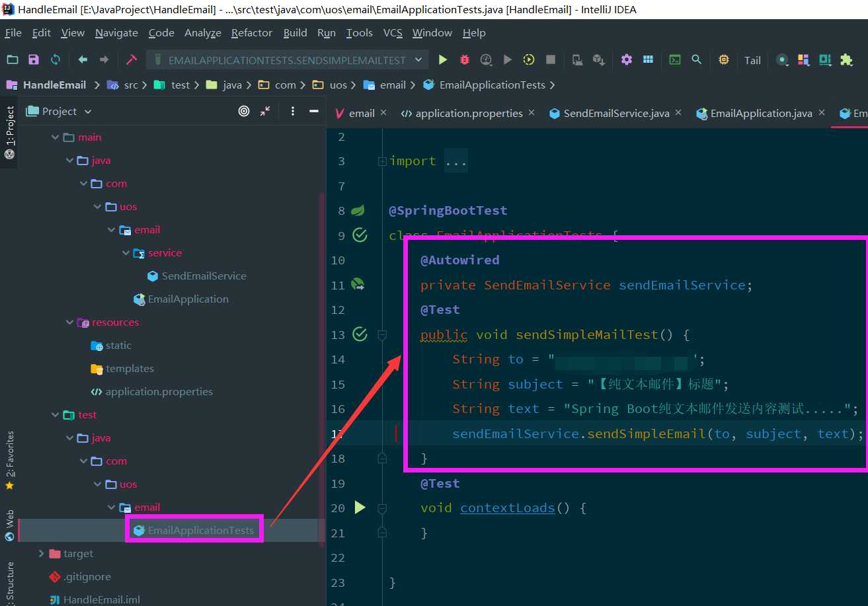Collapse the resources folder
The image size is (868, 606).
69,322
